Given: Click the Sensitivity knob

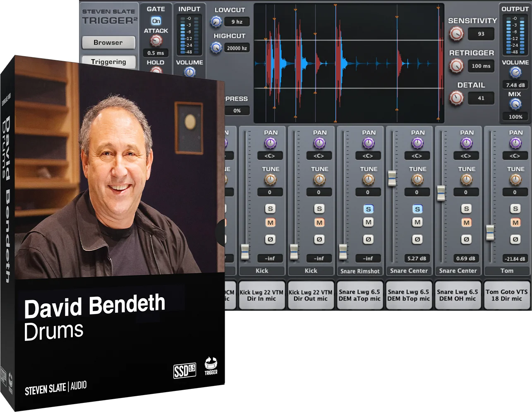Looking at the screenshot, I should [x=456, y=34].
